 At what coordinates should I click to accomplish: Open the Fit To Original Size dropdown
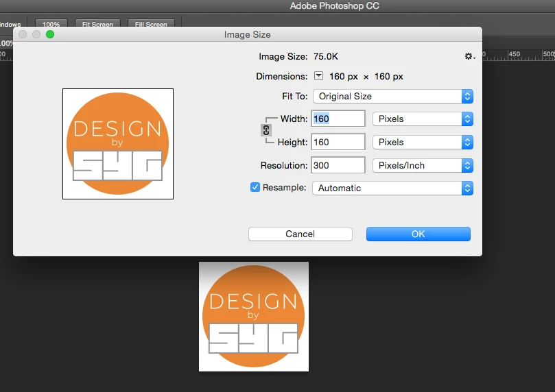point(393,96)
